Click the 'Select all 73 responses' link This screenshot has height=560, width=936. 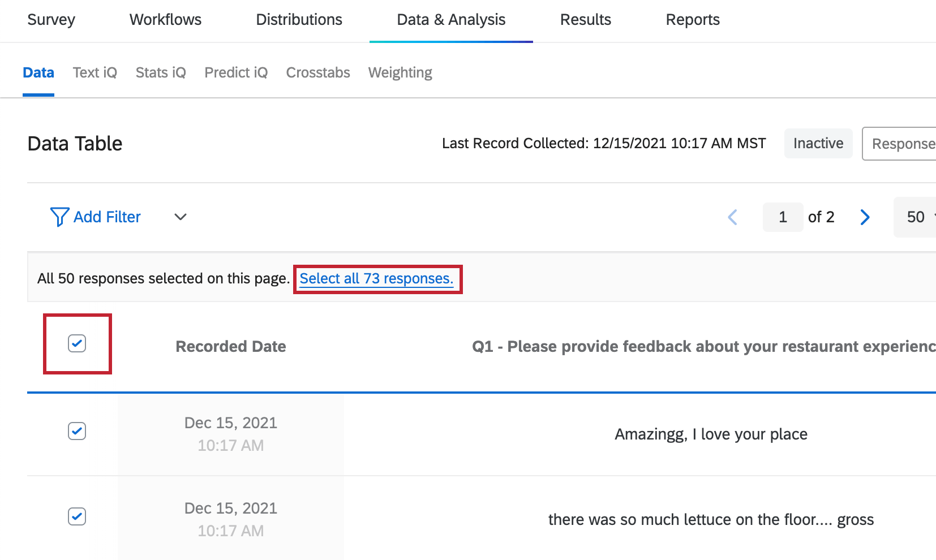pyautogui.click(x=377, y=278)
